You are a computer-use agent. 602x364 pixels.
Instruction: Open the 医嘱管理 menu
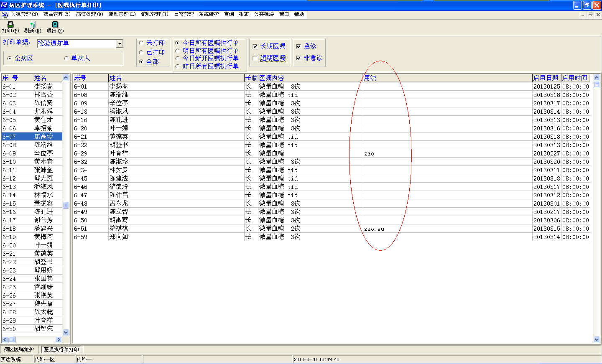point(24,14)
